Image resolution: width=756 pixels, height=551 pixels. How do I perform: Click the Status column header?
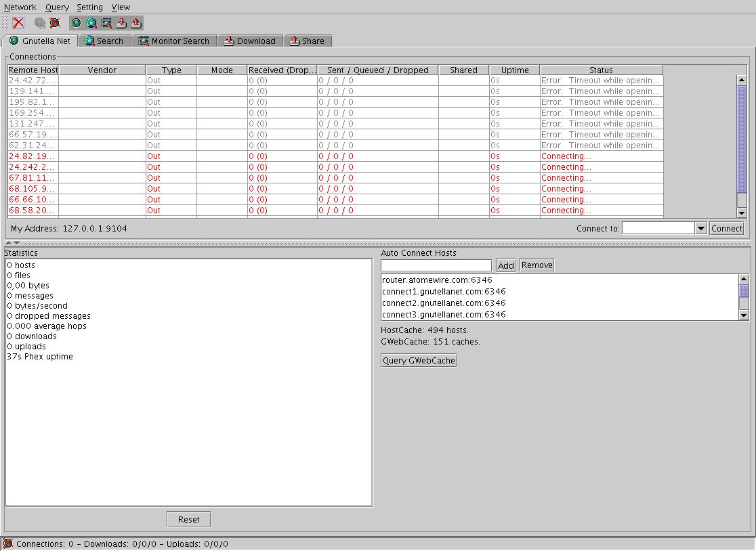602,70
